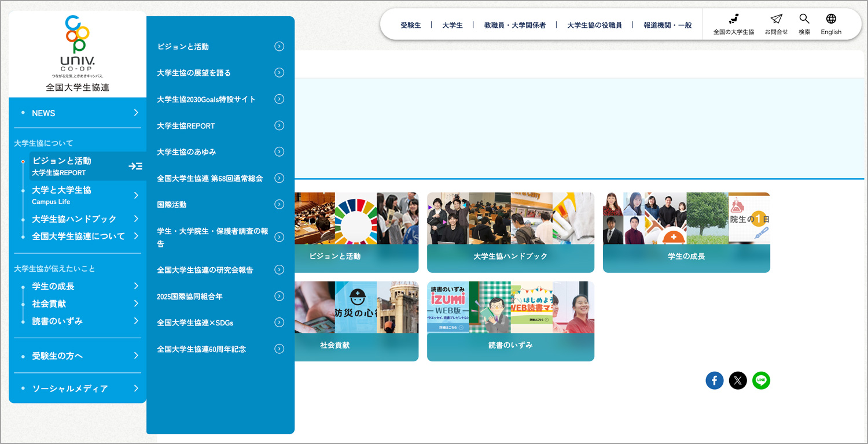Click the X (Twitter) share icon

coord(738,380)
